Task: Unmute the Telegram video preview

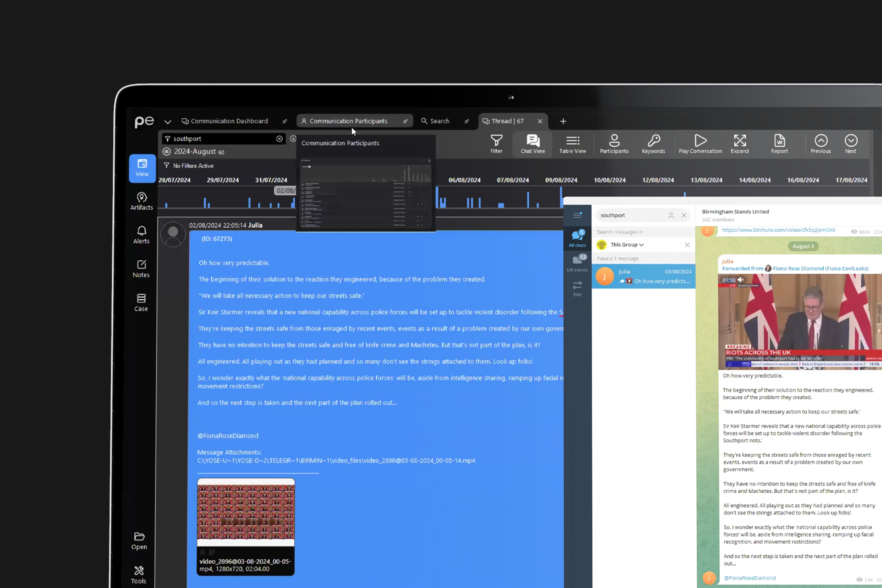Action: pos(740,280)
